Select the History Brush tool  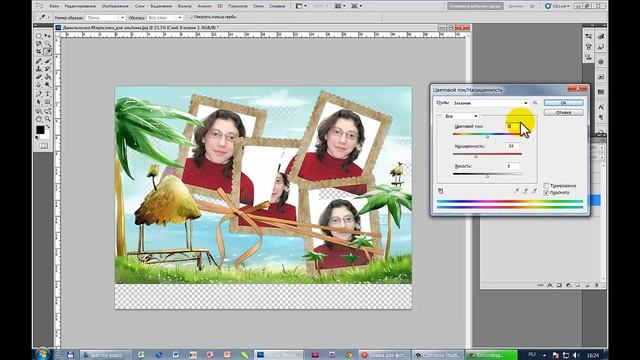(48, 69)
